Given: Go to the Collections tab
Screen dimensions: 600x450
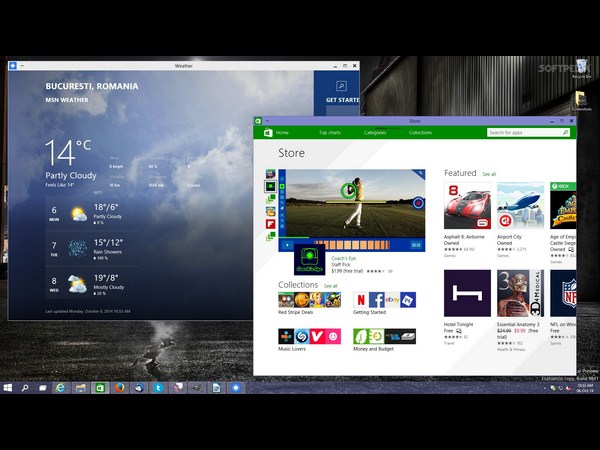Looking at the screenshot, I should tap(420, 132).
